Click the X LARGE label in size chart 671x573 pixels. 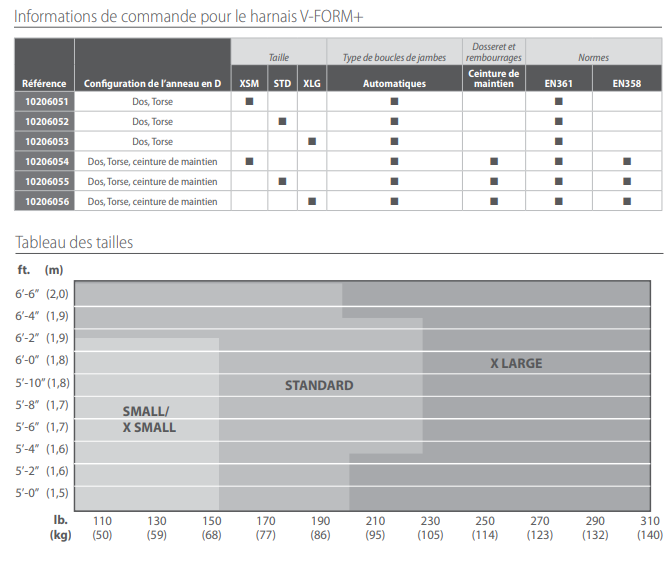click(516, 363)
